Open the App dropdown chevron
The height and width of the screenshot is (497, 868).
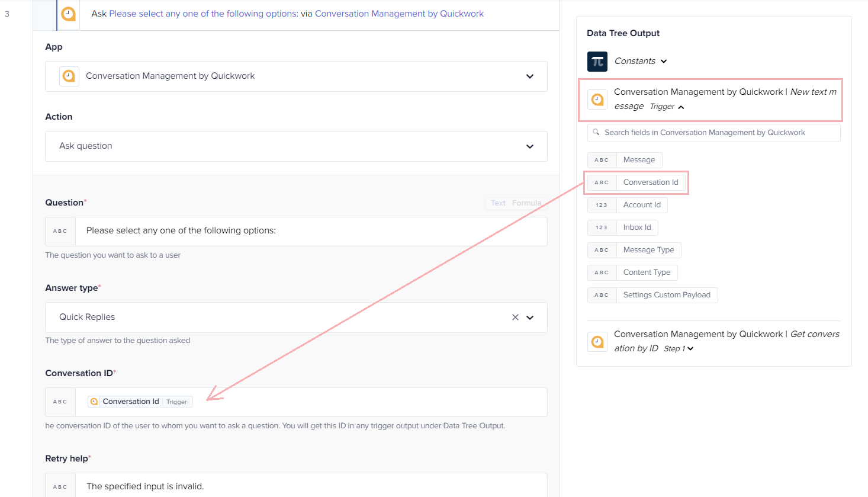pos(530,76)
